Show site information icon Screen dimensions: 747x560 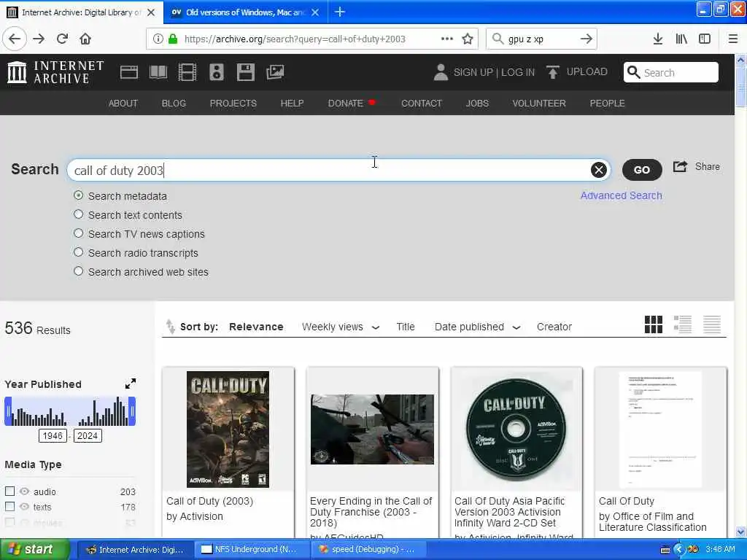158,39
